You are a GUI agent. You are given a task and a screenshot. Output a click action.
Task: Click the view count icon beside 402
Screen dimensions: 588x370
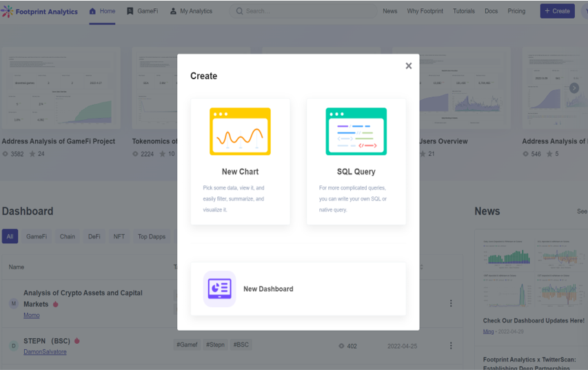coord(341,346)
